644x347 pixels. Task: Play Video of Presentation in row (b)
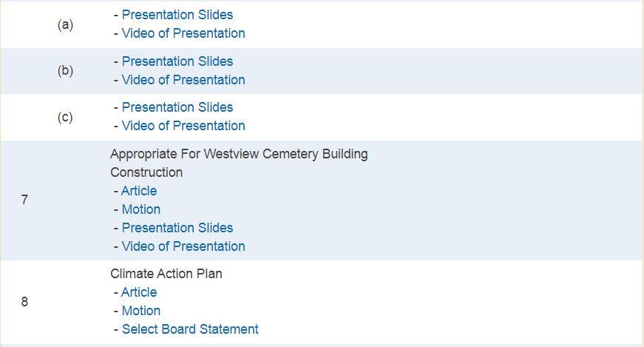(183, 80)
